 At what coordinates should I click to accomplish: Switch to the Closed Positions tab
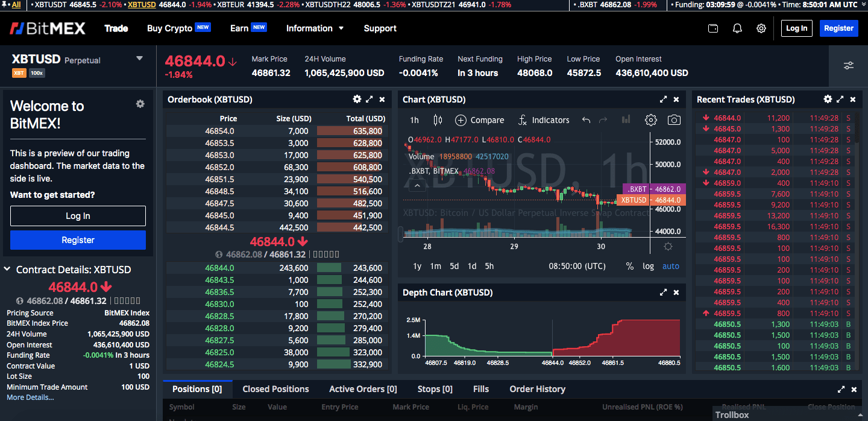275,389
